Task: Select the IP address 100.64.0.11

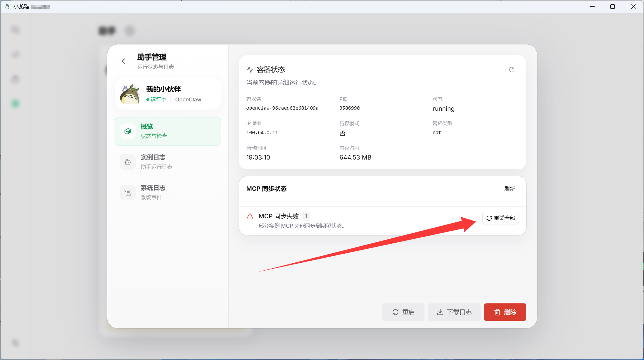Action: pyautogui.click(x=262, y=133)
